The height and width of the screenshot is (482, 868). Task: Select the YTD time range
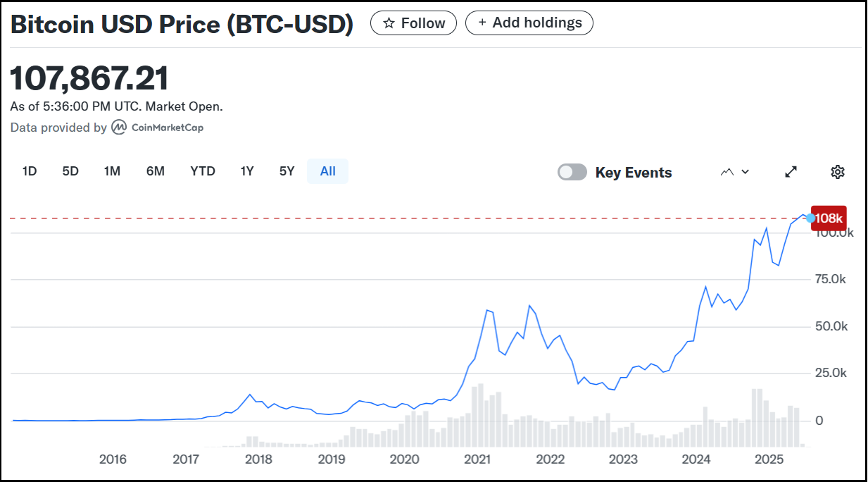[203, 171]
